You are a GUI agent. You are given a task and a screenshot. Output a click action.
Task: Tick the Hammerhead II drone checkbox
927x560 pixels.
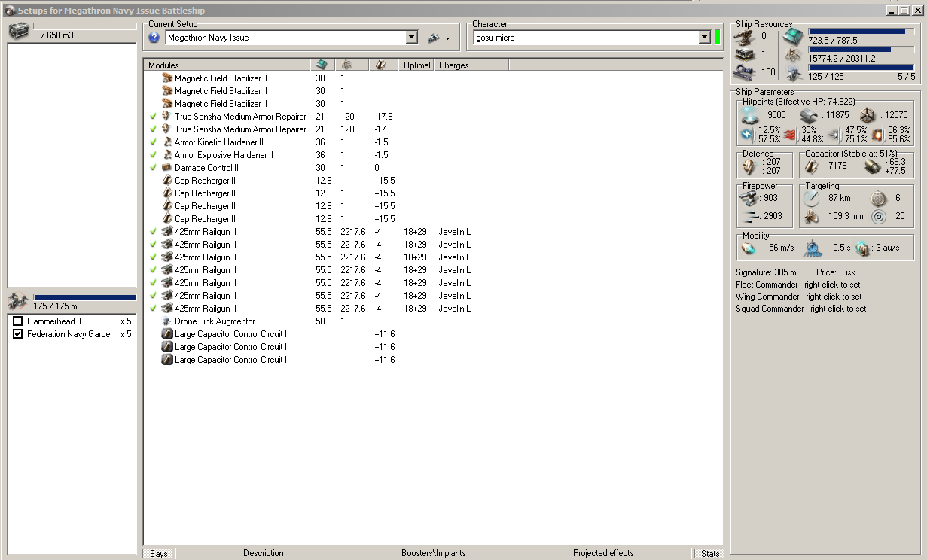tap(18, 321)
